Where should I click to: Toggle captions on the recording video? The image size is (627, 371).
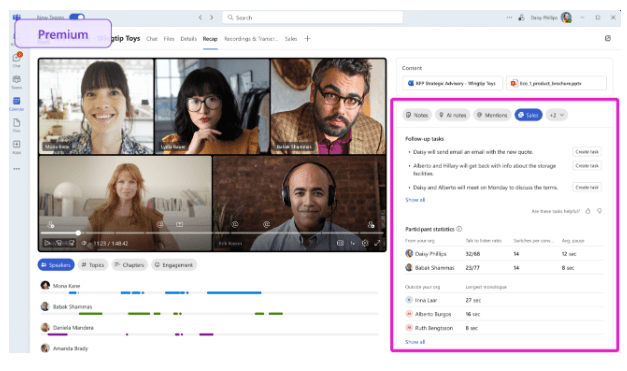(x=340, y=243)
